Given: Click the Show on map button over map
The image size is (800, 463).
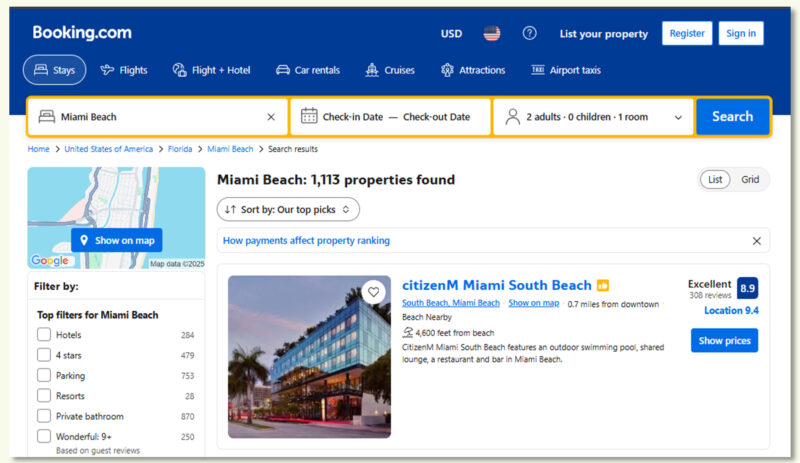Looking at the screenshot, I should tap(117, 240).
